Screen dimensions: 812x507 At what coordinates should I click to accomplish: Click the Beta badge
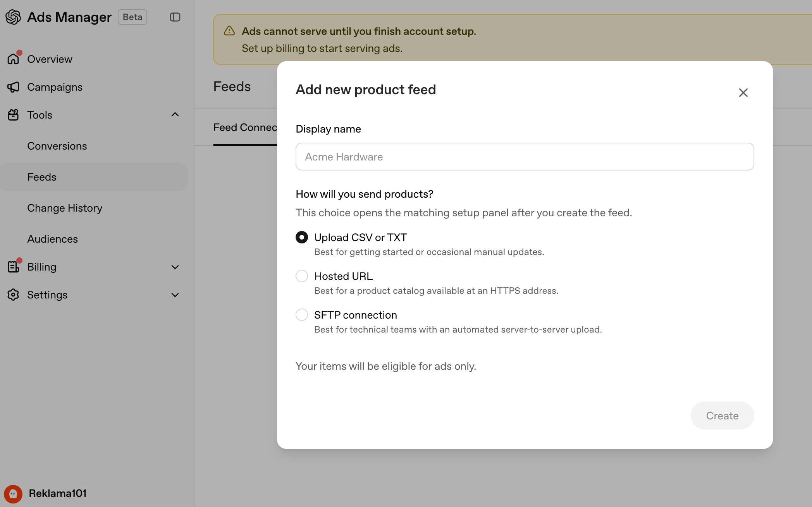click(x=132, y=17)
